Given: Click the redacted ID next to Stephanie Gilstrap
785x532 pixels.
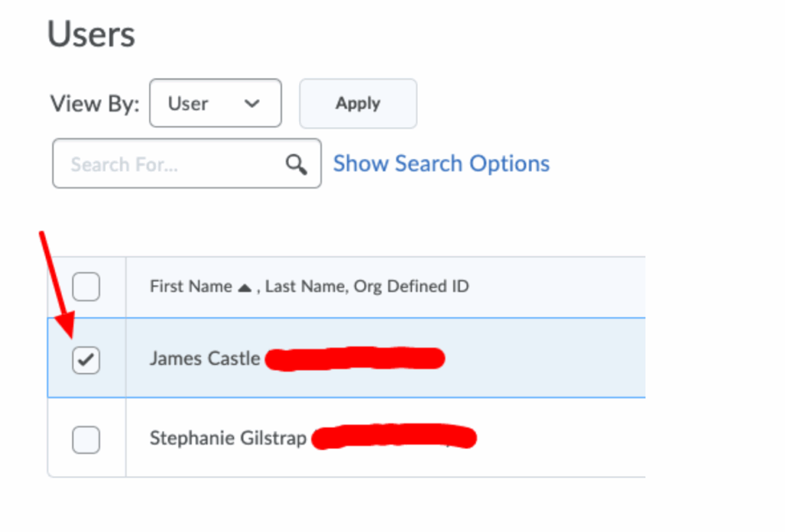Looking at the screenshot, I should 395,438.
